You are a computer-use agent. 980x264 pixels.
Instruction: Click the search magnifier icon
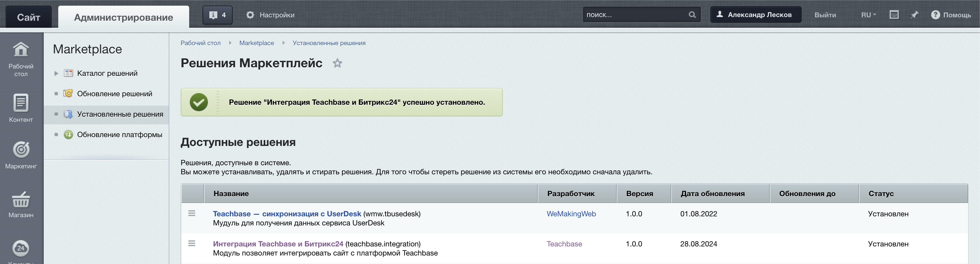(692, 15)
